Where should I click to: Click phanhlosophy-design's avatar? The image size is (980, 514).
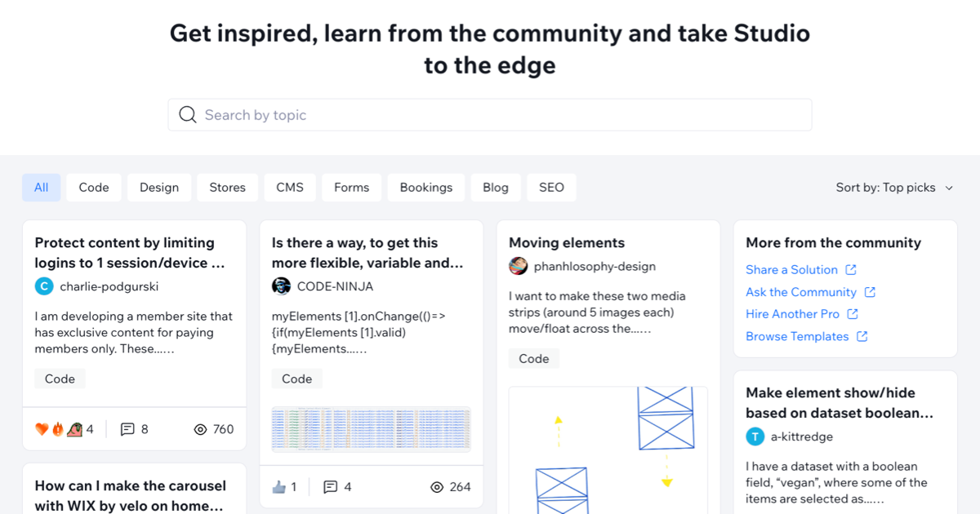pos(518,265)
